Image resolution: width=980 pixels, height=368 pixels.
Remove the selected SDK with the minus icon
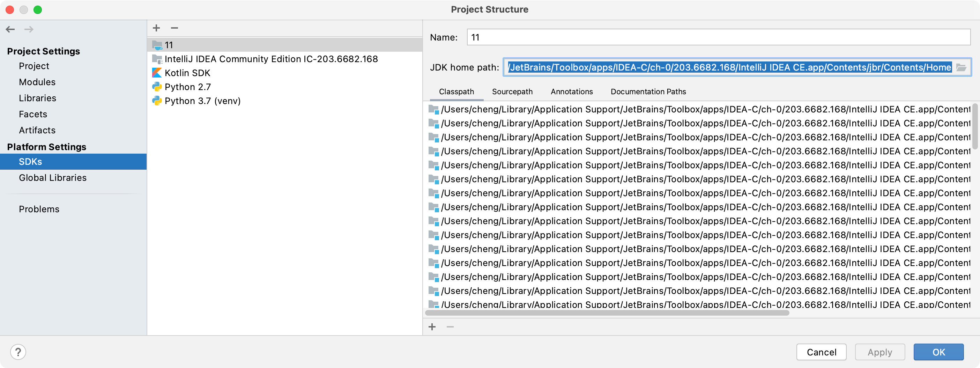click(x=175, y=28)
